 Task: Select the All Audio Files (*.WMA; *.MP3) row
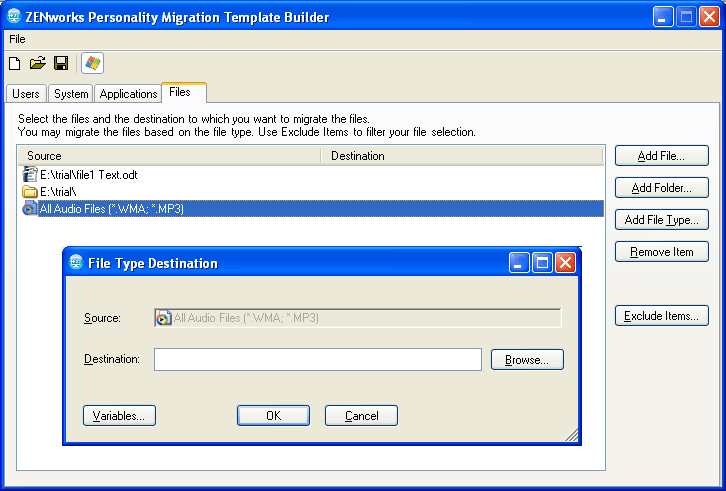pos(313,208)
